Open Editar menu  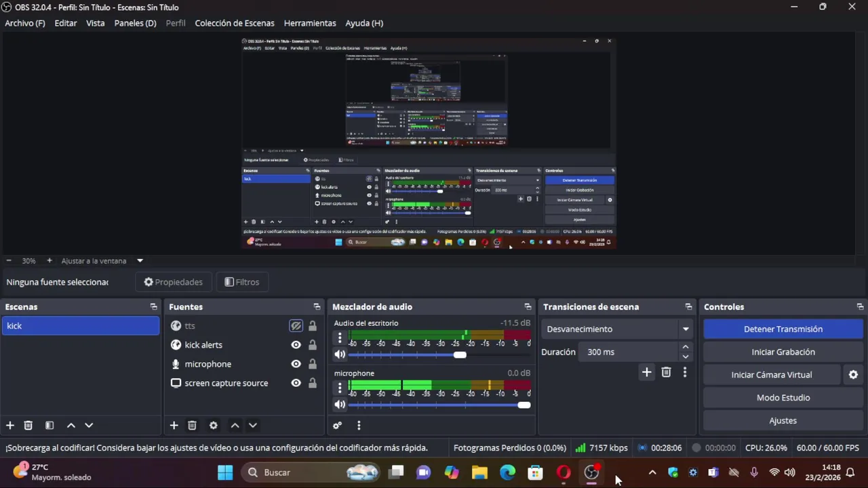66,23
